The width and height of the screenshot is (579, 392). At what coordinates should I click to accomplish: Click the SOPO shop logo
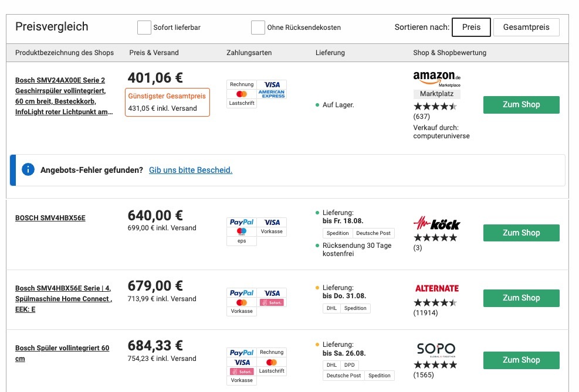point(436,350)
